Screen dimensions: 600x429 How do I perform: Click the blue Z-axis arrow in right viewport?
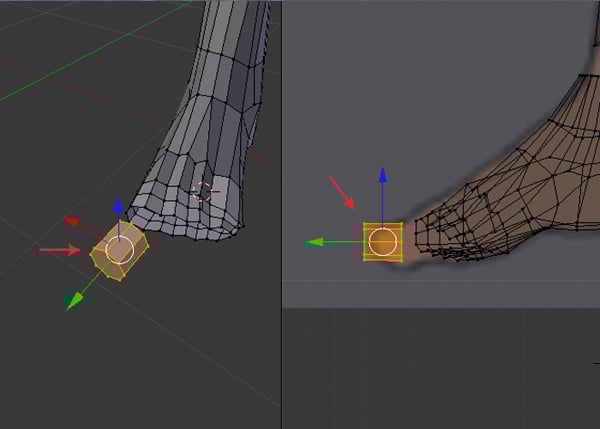383,176
